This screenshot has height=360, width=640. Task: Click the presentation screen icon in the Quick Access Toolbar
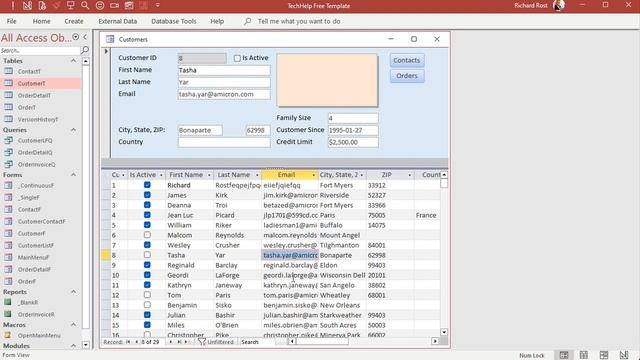(x=70, y=5)
